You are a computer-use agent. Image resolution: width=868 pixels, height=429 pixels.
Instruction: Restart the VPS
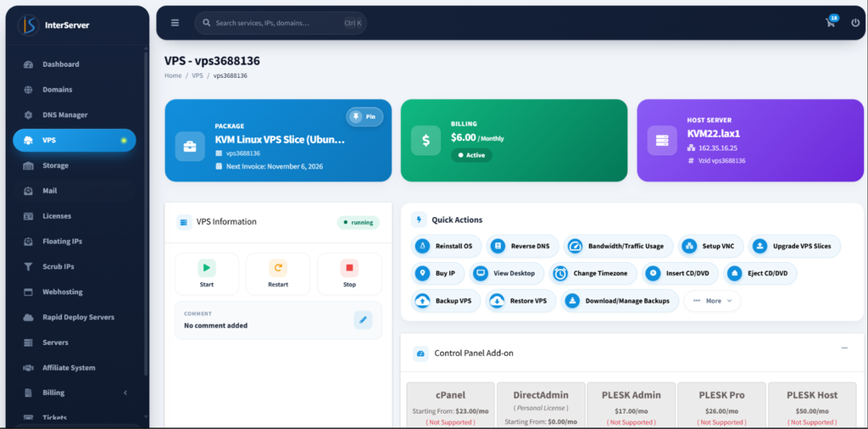pos(278,274)
